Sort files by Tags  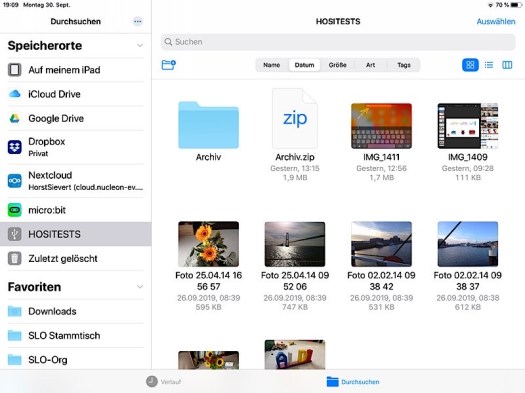click(404, 65)
